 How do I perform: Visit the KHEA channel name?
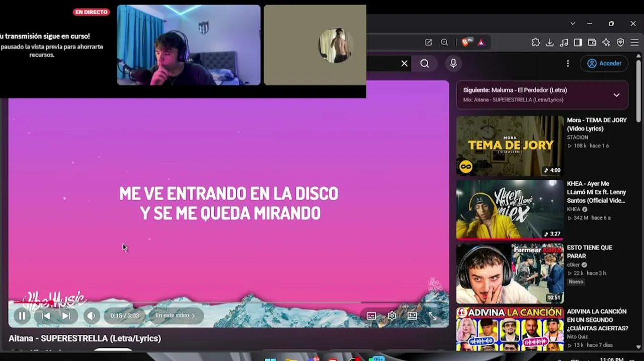click(573, 210)
